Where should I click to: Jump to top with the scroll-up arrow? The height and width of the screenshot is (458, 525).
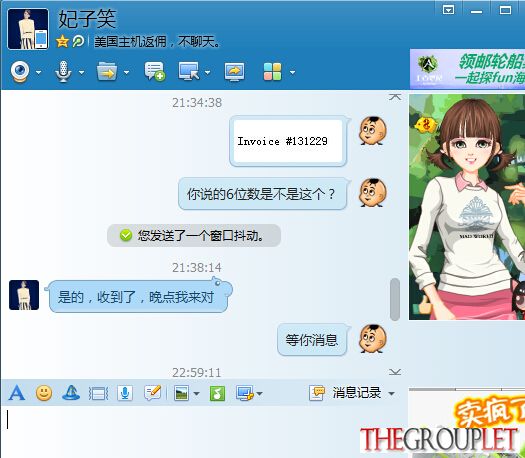click(395, 97)
